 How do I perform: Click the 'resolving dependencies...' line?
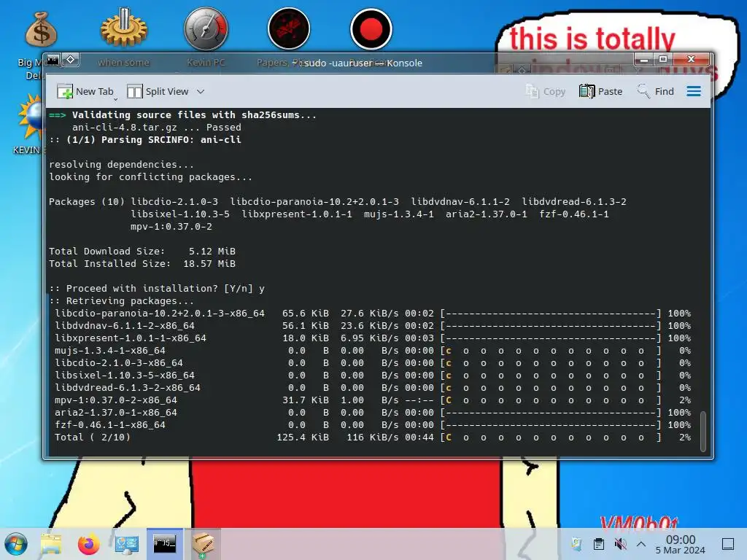tap(122, 165)
